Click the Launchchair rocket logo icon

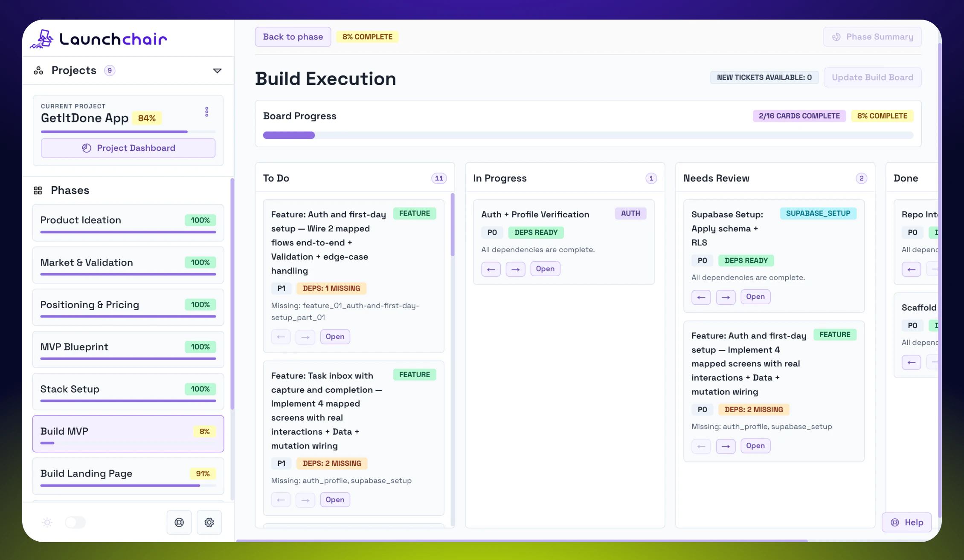pyautogui.click(x=43, y=38)
